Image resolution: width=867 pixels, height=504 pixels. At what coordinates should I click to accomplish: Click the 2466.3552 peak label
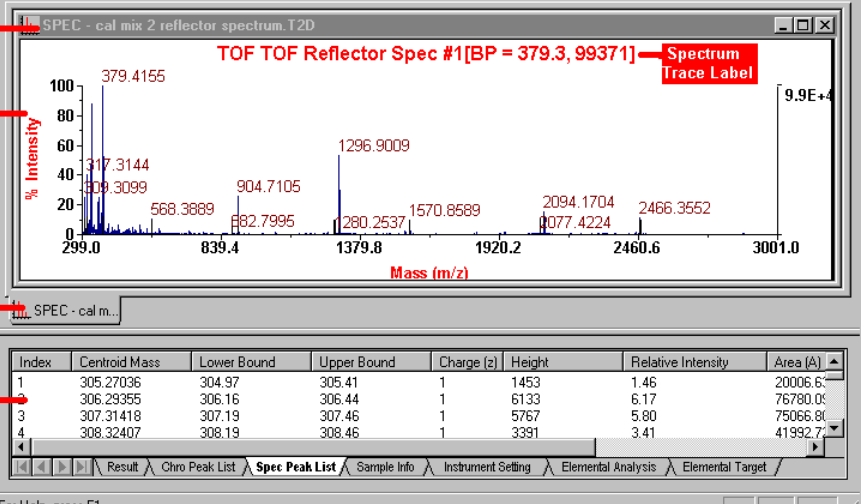coord(675,208)
